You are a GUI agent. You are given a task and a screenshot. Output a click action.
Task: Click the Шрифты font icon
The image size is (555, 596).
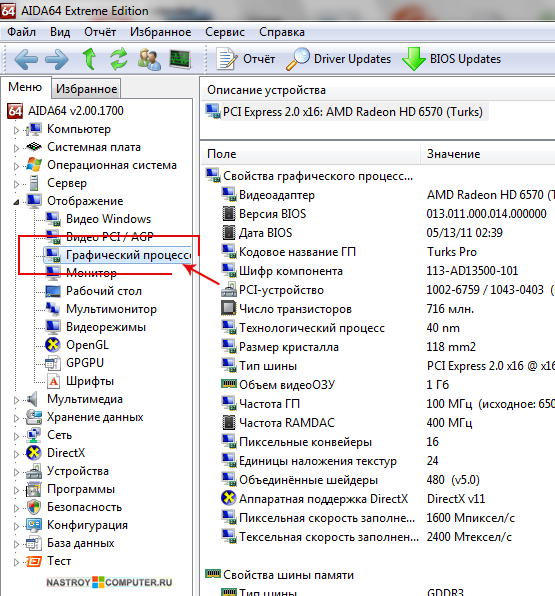[53, 381]
